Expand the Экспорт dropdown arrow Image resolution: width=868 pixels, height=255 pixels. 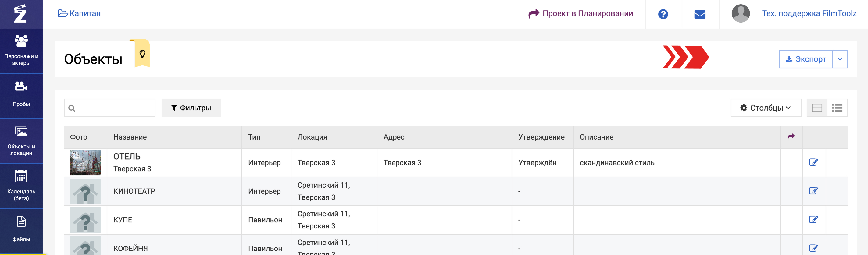pos(840,59)
